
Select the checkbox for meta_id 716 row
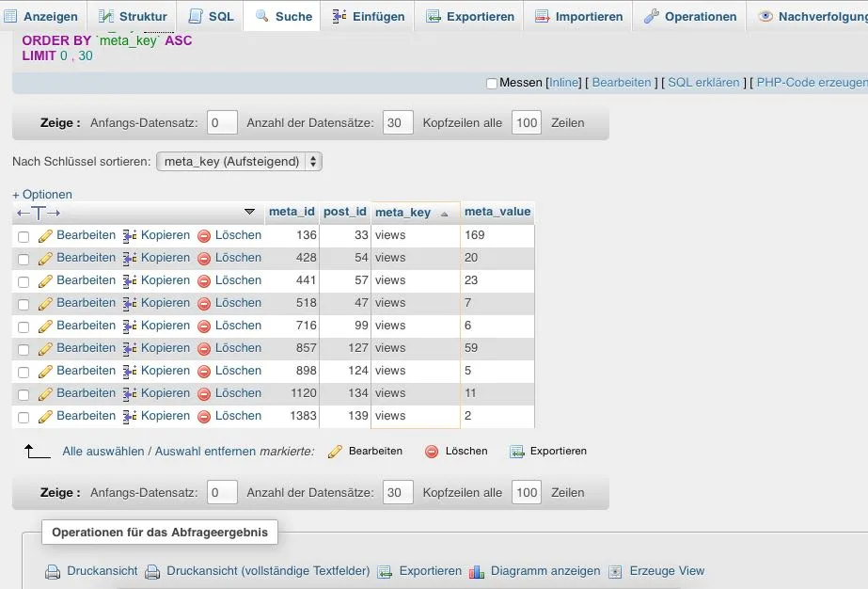[24, 326]
